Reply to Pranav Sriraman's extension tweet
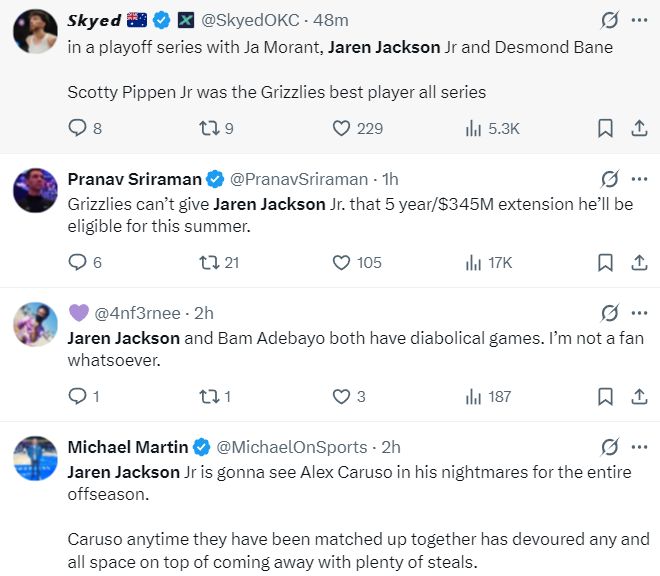The width and height of the screenshot is (660, 576). [78, 262]
